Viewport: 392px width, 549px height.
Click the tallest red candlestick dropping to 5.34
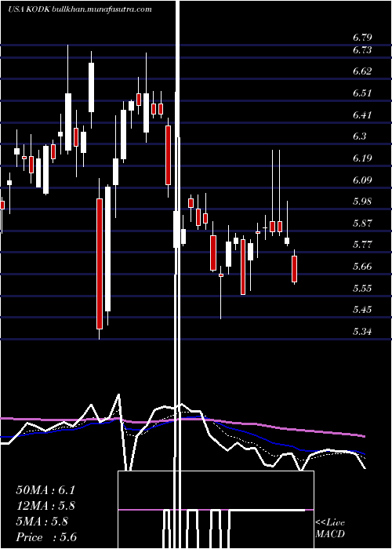click(x=100, y=264)
